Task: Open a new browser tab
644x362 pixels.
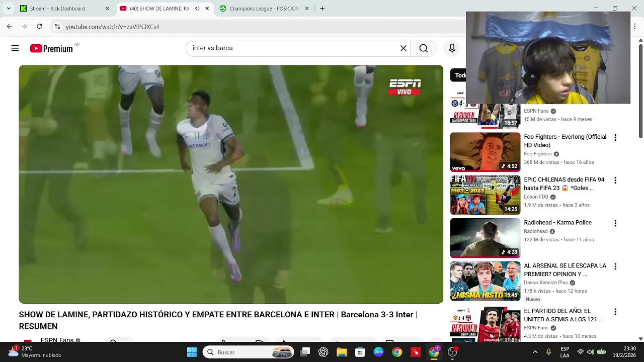Action: pos(322,9)
